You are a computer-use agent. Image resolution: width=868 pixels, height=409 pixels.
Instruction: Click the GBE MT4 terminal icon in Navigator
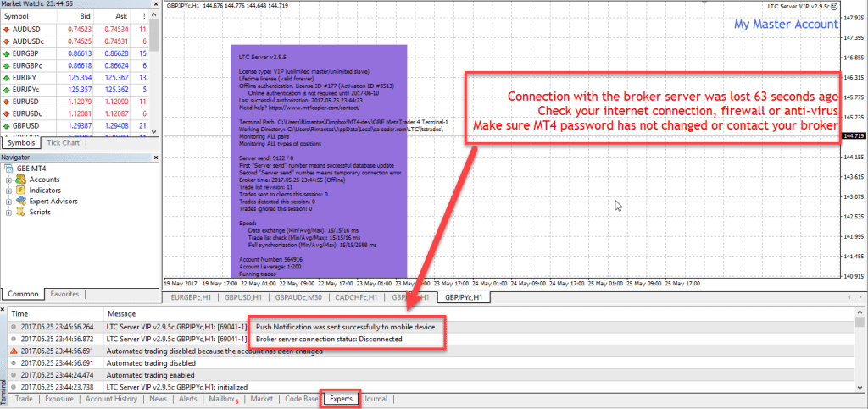point(8,169)
